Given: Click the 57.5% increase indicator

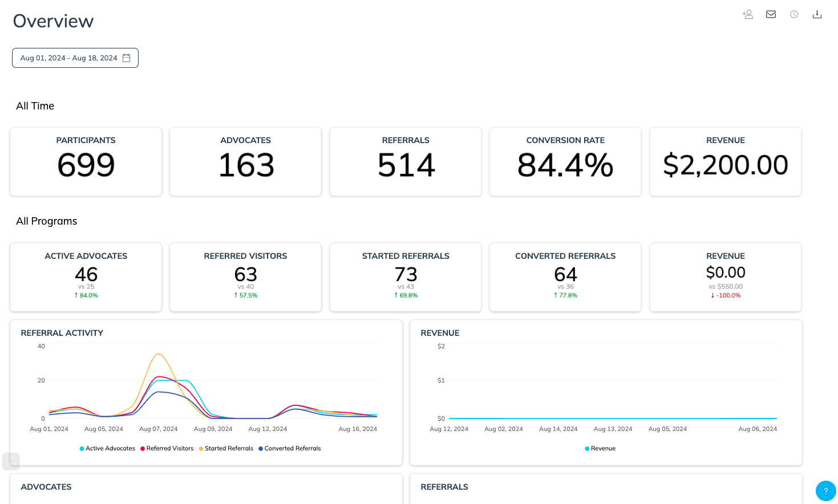Looking at the screenshot, I should tap(246, 295).
